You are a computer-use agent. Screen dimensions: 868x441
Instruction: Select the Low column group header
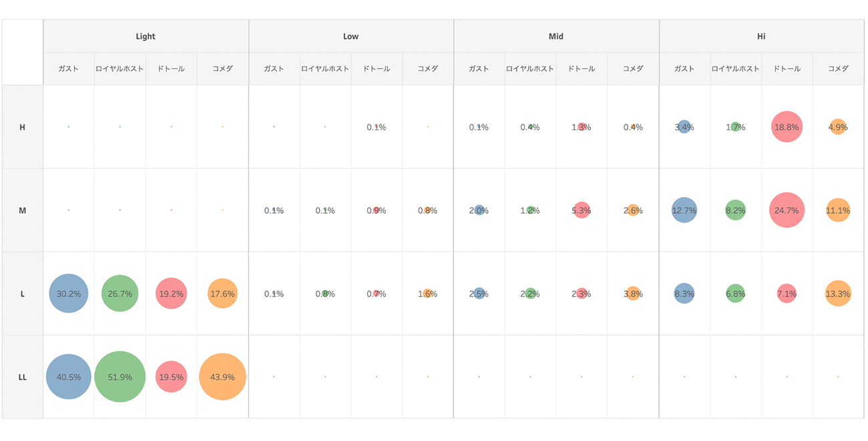(x=351, y=37)
